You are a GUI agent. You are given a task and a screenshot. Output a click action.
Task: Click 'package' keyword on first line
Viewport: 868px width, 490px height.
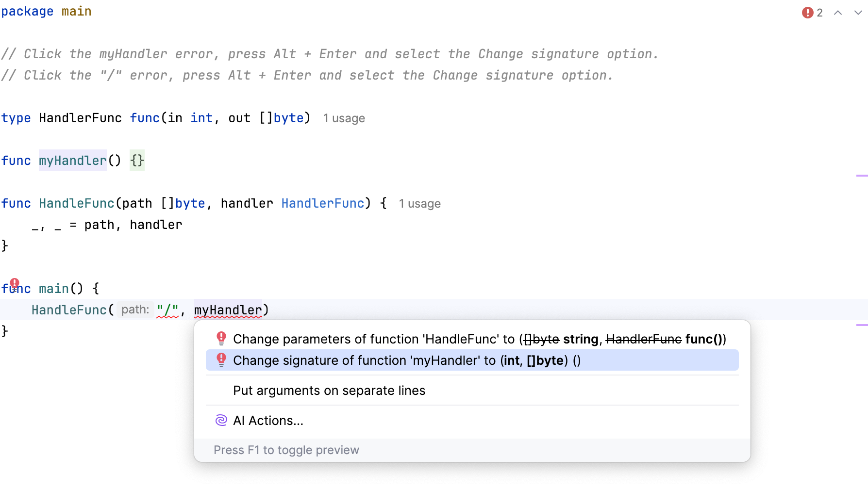[27, 11]
